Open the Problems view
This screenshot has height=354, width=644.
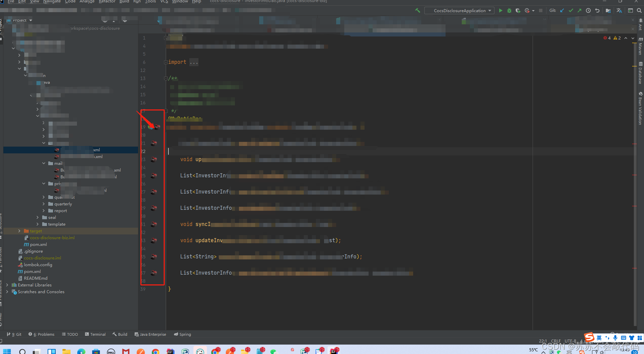click(x=44, y=334)
